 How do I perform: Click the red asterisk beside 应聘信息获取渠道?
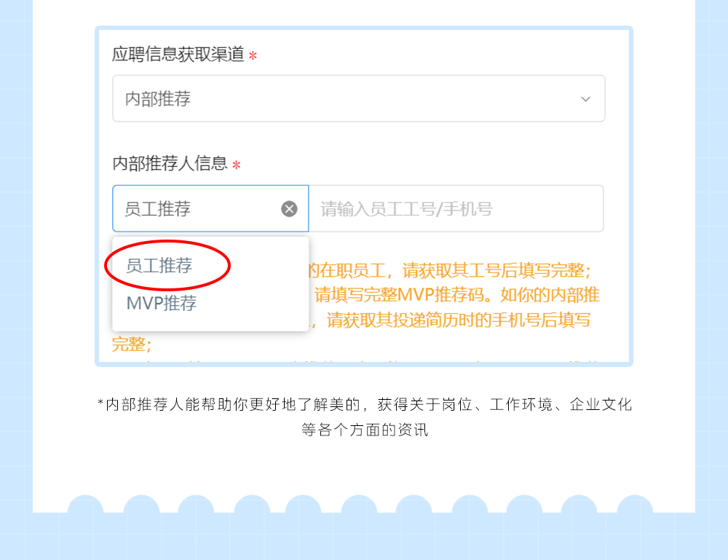click(x=253, y=56)
